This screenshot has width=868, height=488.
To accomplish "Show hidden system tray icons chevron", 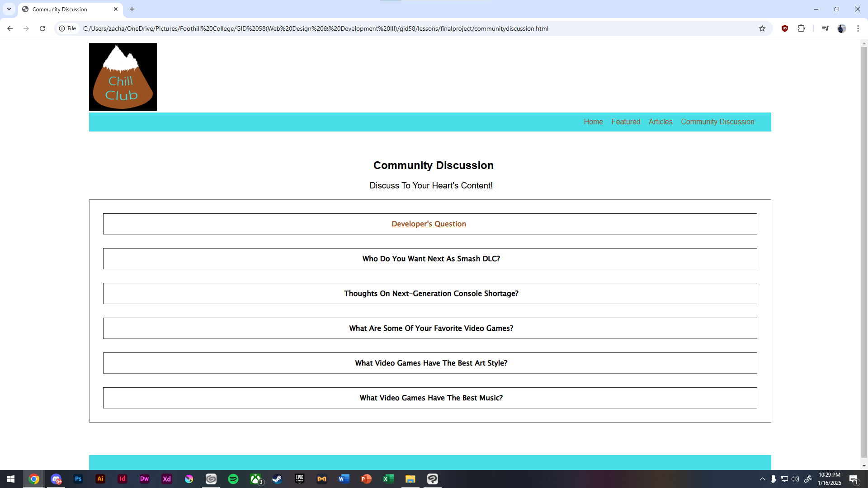I will (x=762, y=479).
